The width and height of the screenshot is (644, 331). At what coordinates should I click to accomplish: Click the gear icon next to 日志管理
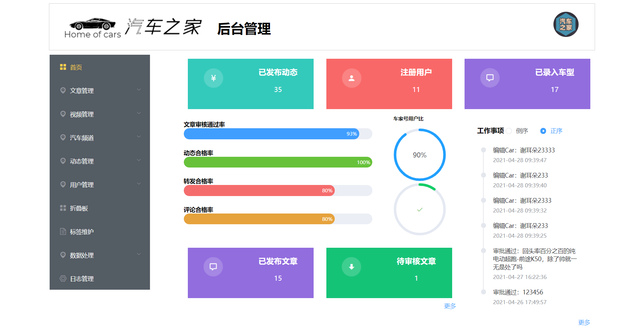point(63,278)
